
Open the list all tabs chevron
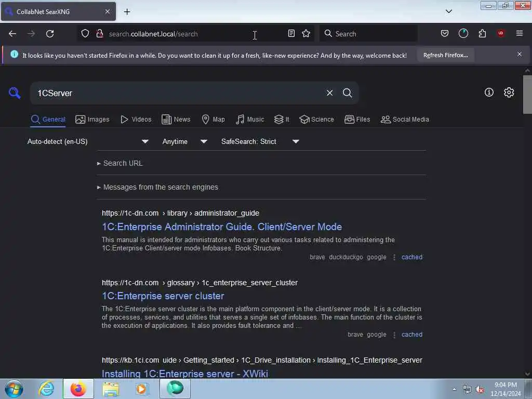click(x=448, y=11)
